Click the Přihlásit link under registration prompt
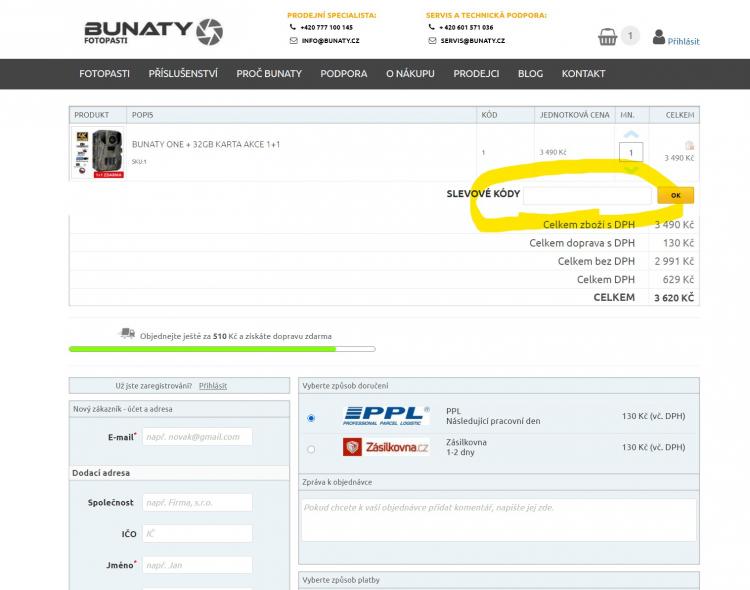The width and height of the screenshot is (750, 590). (x=212, y=385)
